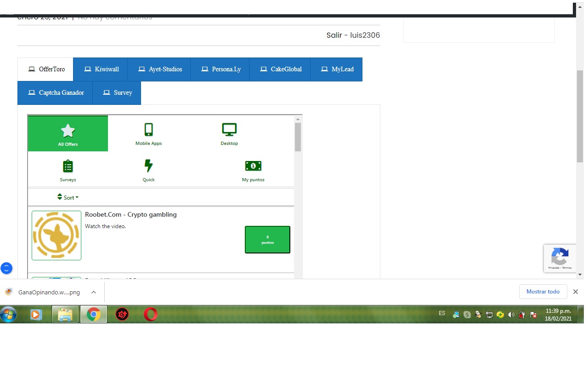Click the offer wall scrollbar up arrow
Screen dimensions: 588x368
(298, 119)
